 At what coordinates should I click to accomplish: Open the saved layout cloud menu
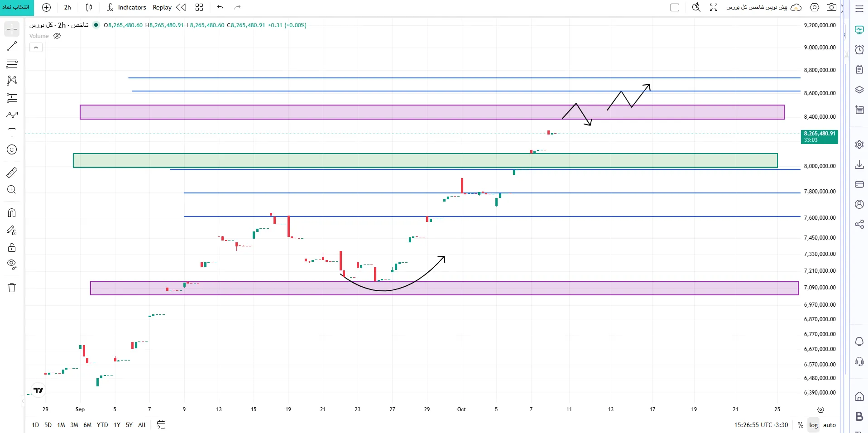click(796, 7)
